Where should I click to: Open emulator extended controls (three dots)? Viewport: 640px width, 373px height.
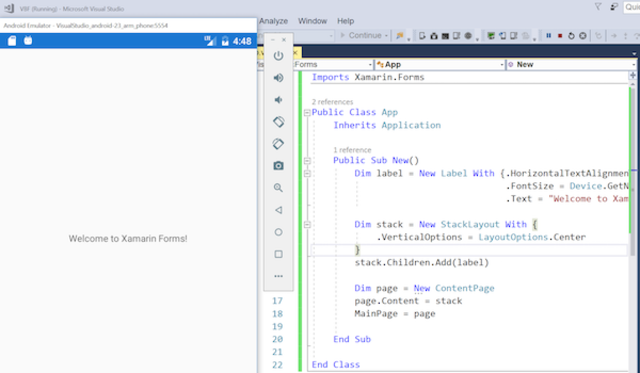(x=278, y=276)
